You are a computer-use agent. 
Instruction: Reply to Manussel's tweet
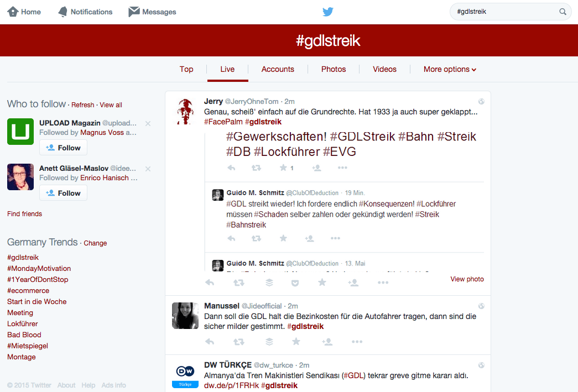210,342
